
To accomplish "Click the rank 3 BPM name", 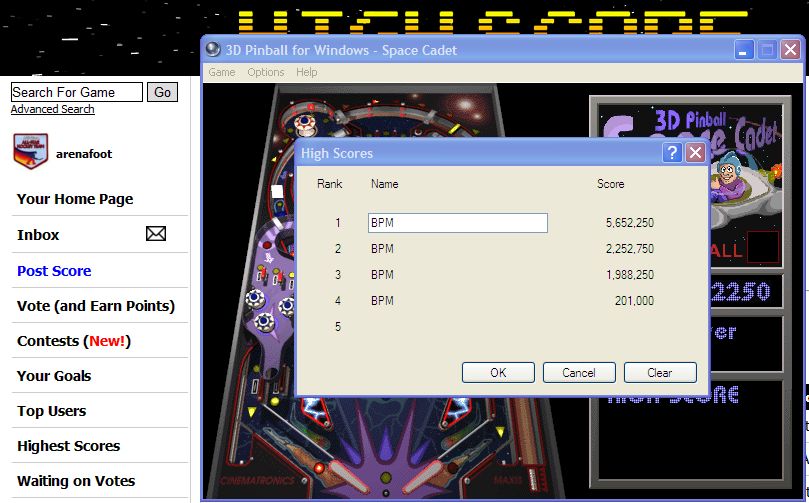I will pos(382,274).
